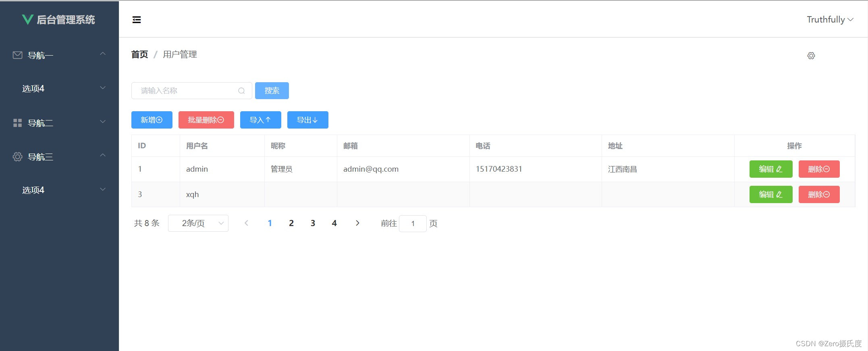Click the sidebar collapse hamburger icon
Viewport: 868px width, 351px height.
(x=137, y=20)
